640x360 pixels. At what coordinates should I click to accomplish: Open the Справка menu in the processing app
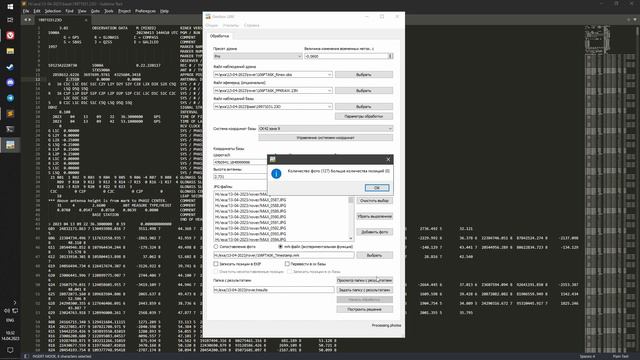pyautogui.click(x=251, y=25)
